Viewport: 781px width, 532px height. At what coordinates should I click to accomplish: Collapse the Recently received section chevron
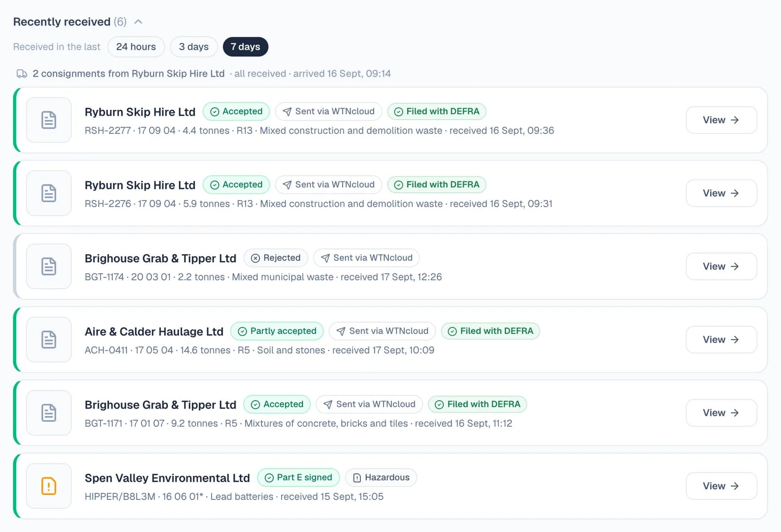point(138,22)
